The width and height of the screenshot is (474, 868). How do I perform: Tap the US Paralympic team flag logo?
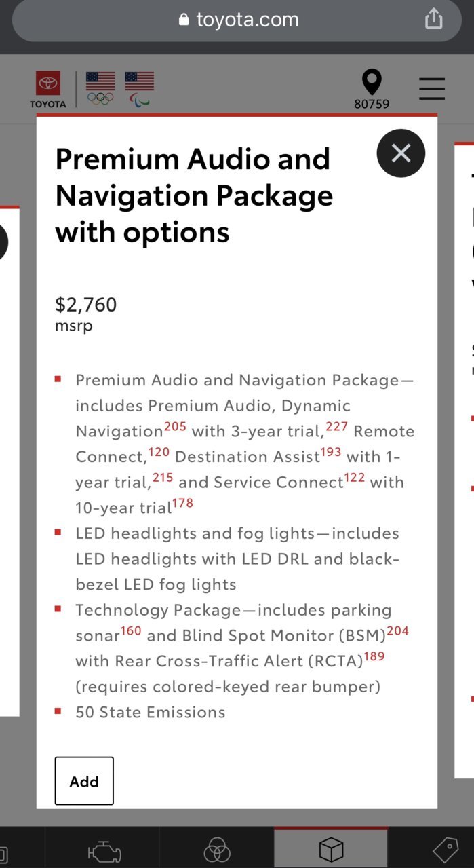pyautogui.click(x=139, y=89)
